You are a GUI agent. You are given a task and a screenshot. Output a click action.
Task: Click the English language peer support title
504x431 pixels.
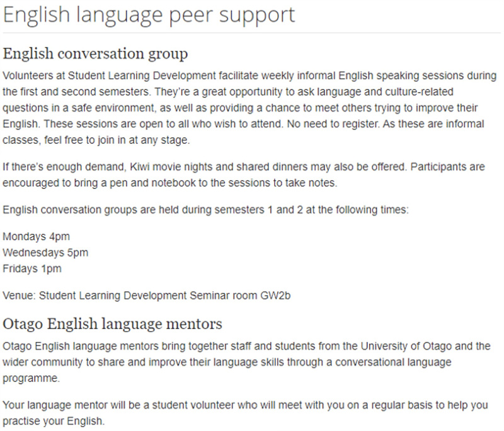click(149, 16)
